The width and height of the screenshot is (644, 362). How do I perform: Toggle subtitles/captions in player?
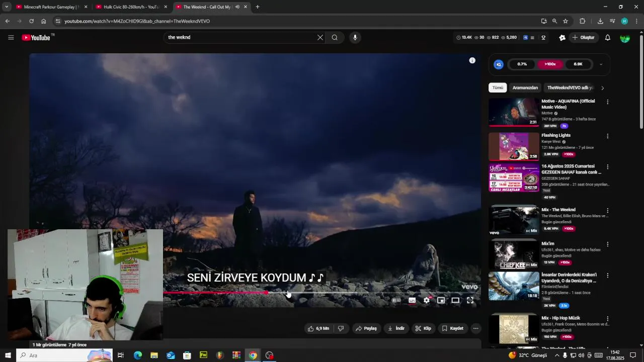[x=412, y=300]
